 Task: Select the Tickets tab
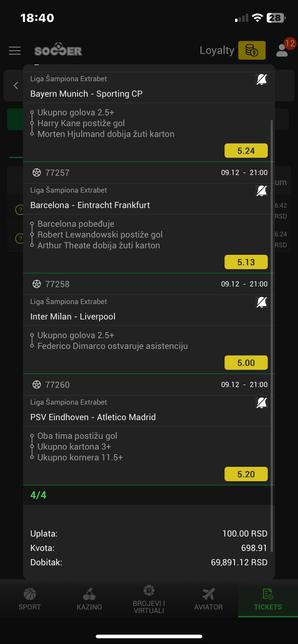(x=268, y=599)
